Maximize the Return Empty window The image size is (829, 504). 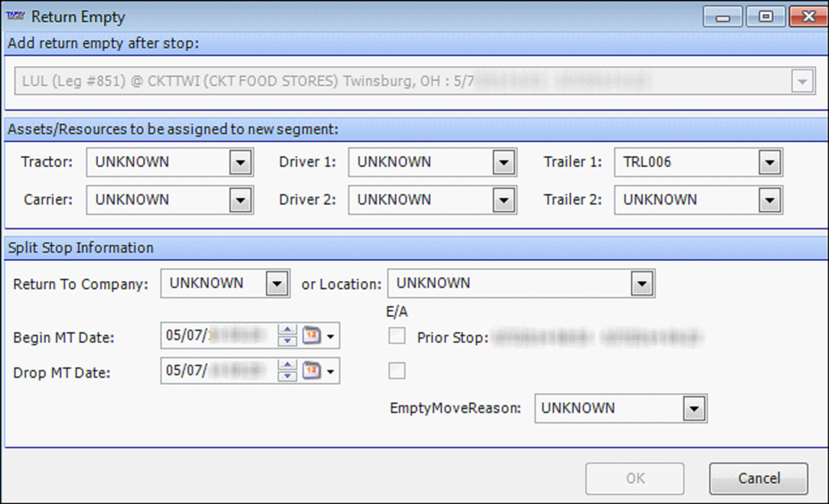tap(765, 16)
